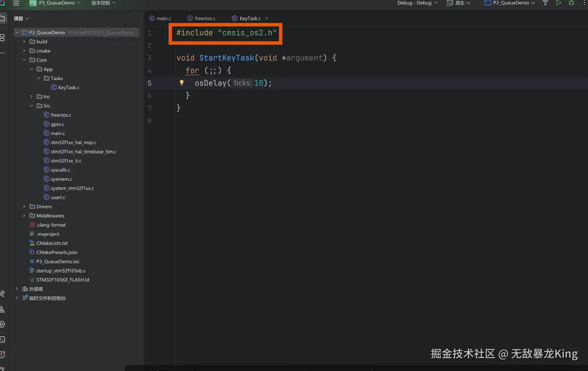Collapse the Src folder
This screenshot has height=371, width=588.
pos(32,106)
